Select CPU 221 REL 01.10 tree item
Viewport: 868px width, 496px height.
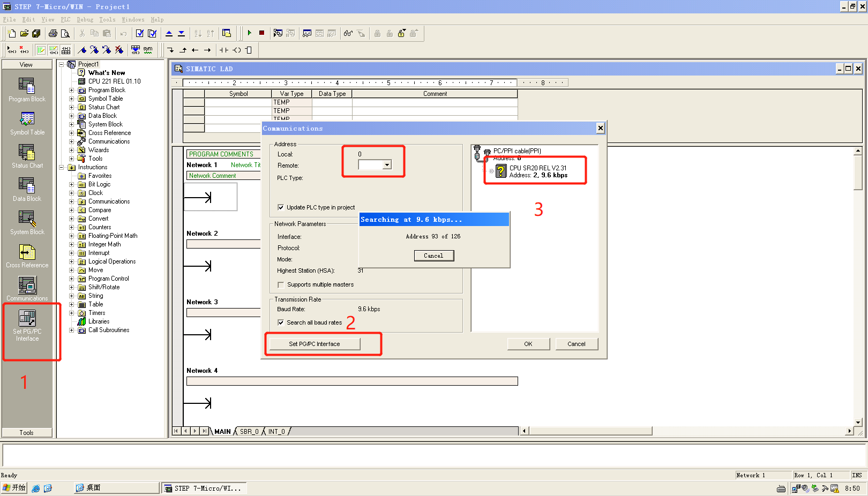(x=114, y=81)
